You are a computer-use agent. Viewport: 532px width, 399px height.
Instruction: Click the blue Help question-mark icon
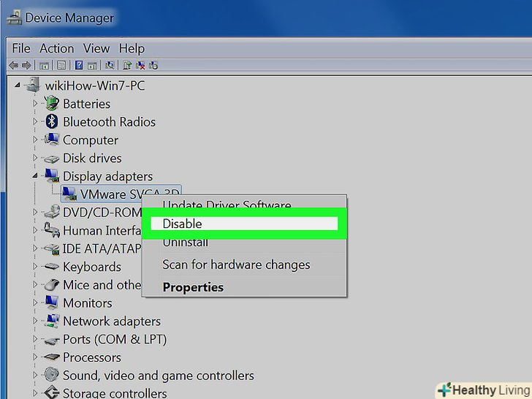79,65
